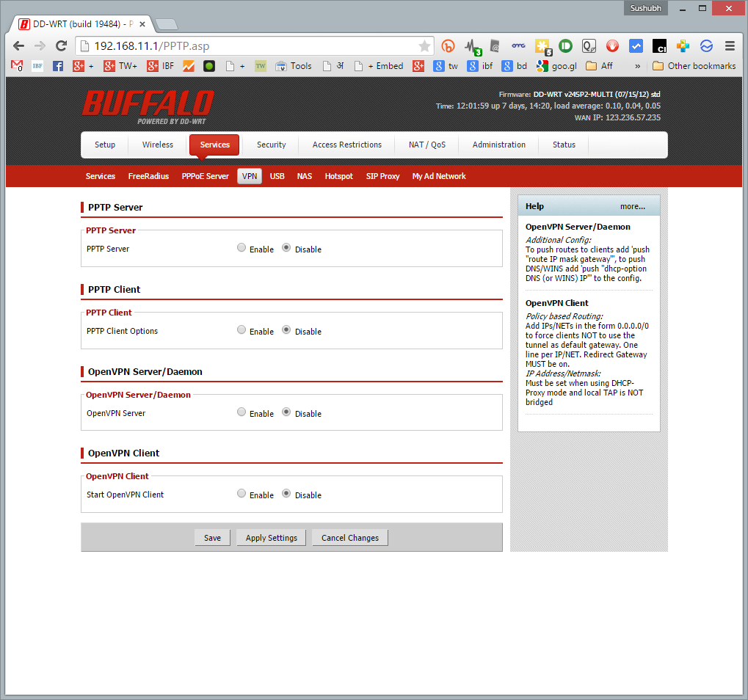Expand the bookmarks overflow chevron
The image size is (748, 700).
pyautogui.click(x=637, y=66)
